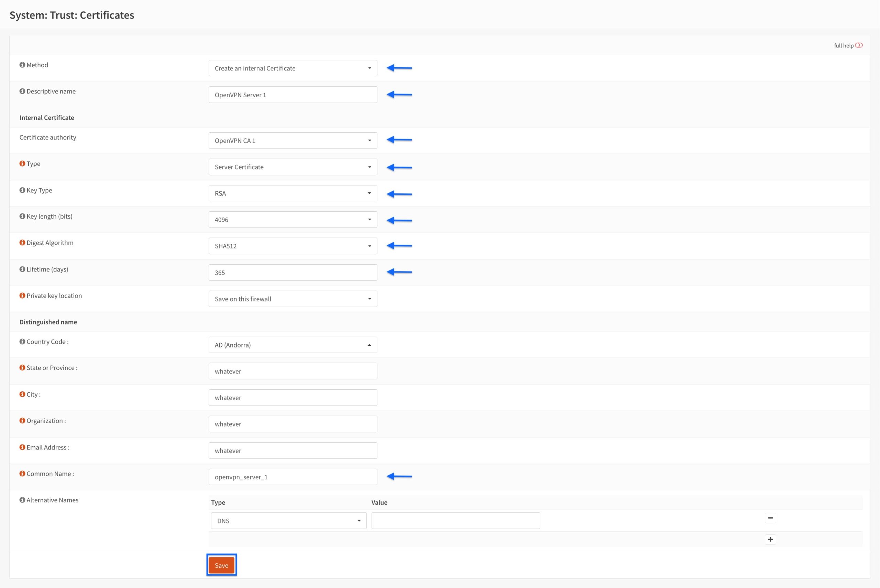Click the info icon next to Method

point(22,65)
